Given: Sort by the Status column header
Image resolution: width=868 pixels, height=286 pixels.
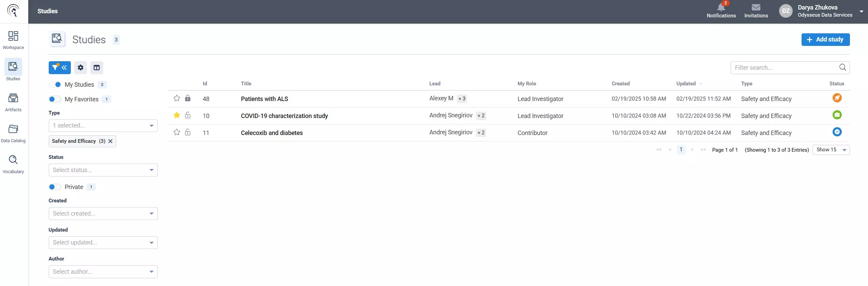Looking at the screenshot, I should tap(837, 84).
